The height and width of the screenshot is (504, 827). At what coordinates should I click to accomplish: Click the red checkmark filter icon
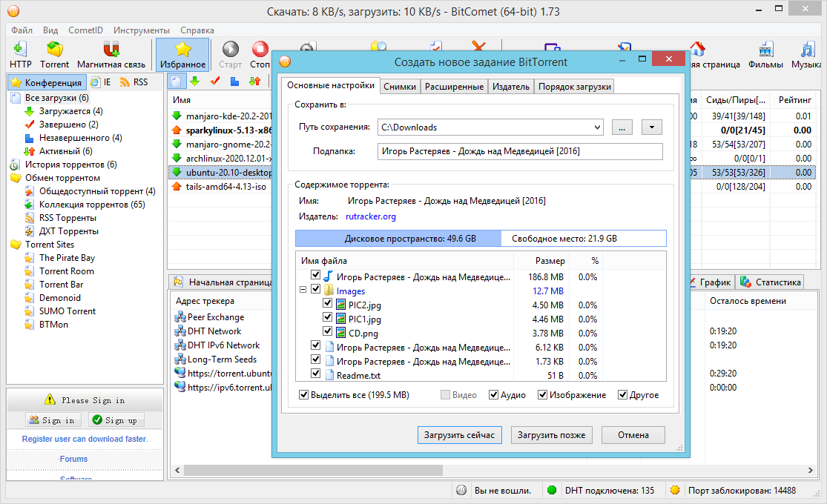coord(214,82)
